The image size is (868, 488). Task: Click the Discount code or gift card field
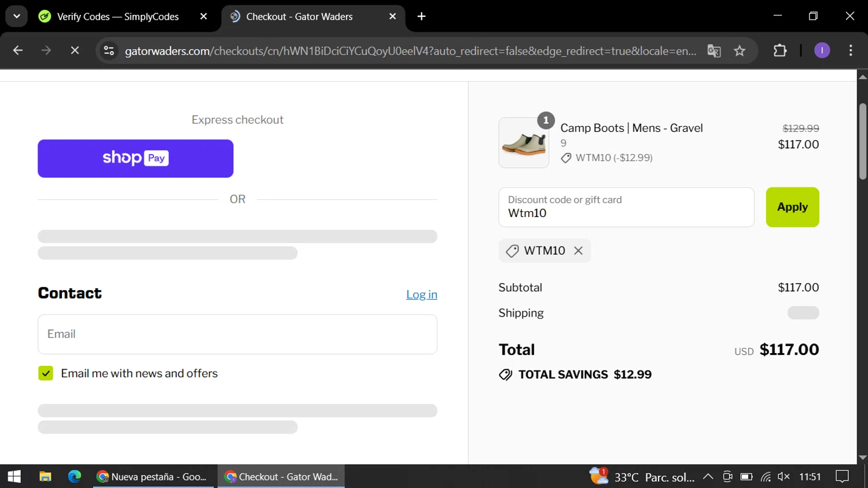pyautogui.click(x=626, y=207)
